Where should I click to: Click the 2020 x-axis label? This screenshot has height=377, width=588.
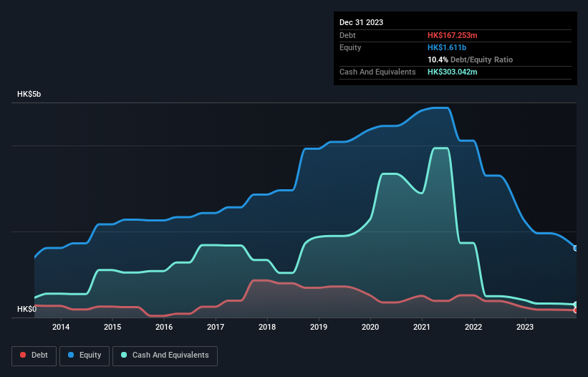click(x=370, y=327)
